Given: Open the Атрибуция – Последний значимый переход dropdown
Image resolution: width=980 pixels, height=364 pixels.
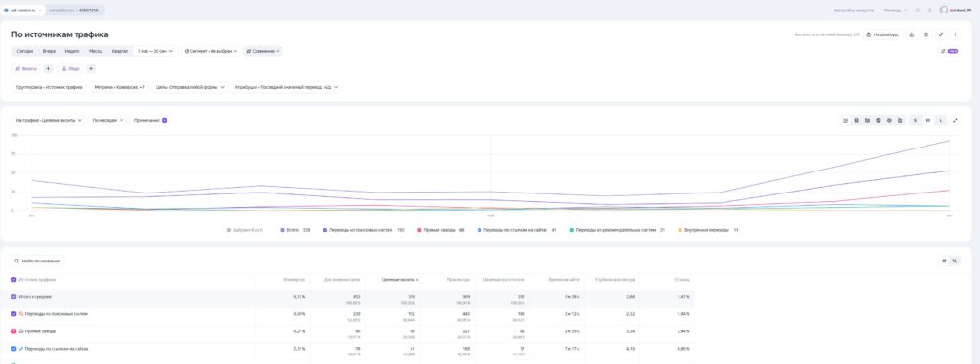Looking at the screenshot, I should coord(286,87).
